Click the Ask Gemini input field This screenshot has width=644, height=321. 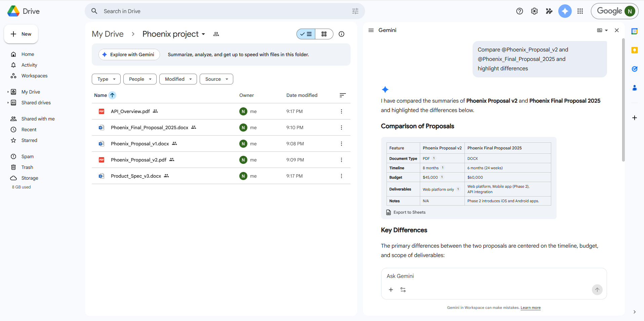click(x=484, y=276)
